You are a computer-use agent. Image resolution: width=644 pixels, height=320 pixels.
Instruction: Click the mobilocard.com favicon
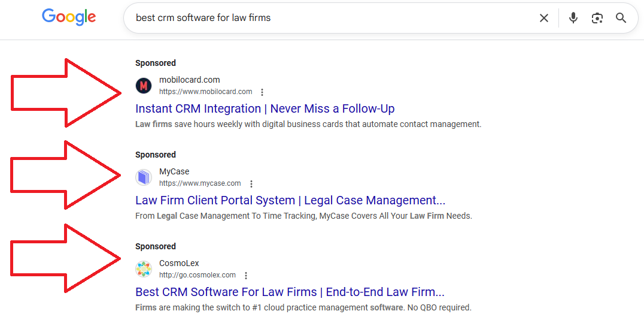(x=144, y=86)
